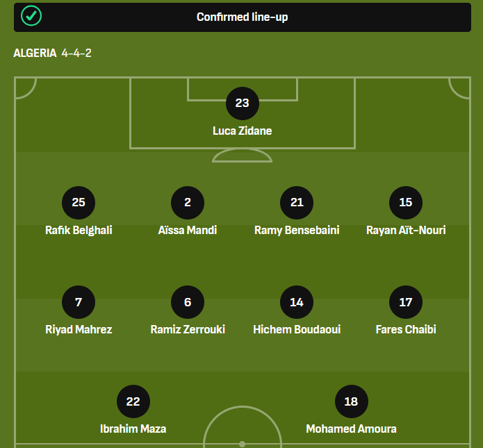The width and height of the screenshot is (483, 448).
Task: Click the number 17 player badge
Action: [x=406, y=302]
